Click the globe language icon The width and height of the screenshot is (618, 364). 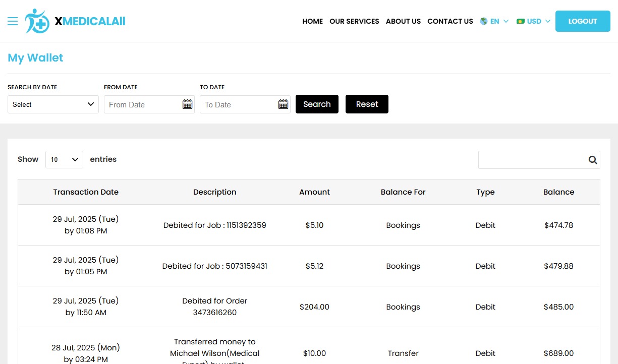coord(484,21)
